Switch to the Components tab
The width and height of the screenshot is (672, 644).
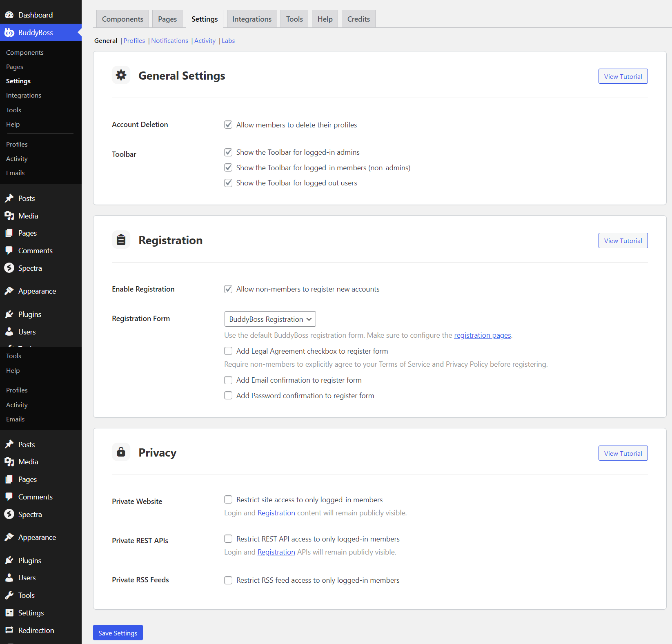122,19
